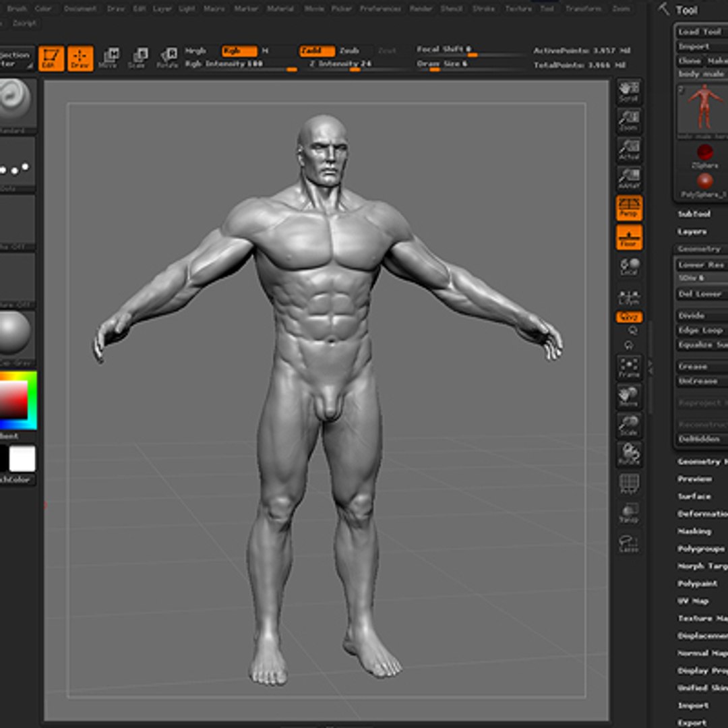Click the Zoom canvas navigation icon
This screenshot has width=728, height=728.
pos(629,121)
